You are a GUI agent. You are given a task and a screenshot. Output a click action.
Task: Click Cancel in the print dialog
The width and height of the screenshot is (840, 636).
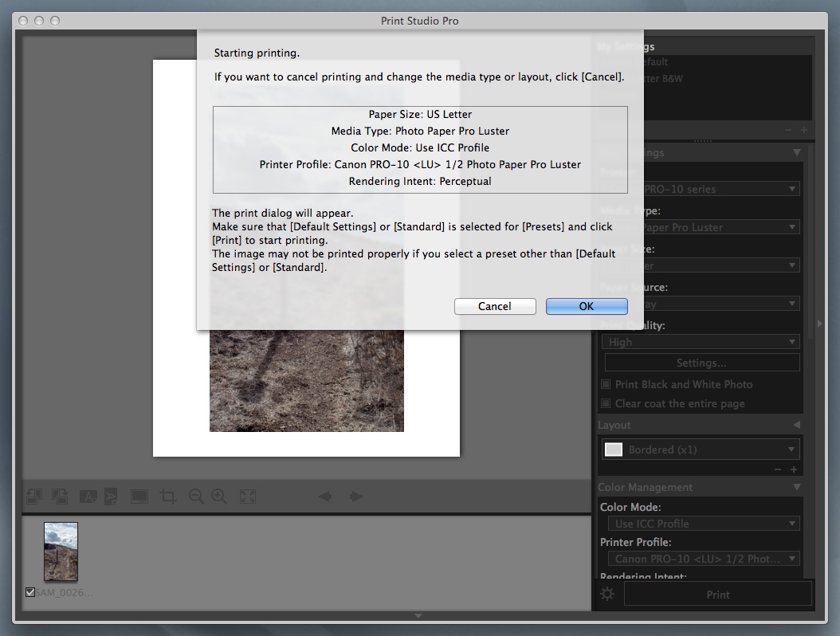click(494, 306)
